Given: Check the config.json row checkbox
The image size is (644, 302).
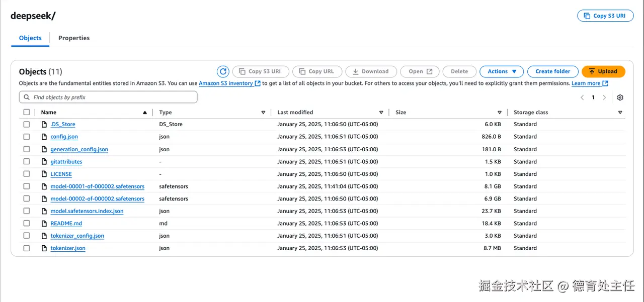Looking at the screenshot, I should [27, 137].
